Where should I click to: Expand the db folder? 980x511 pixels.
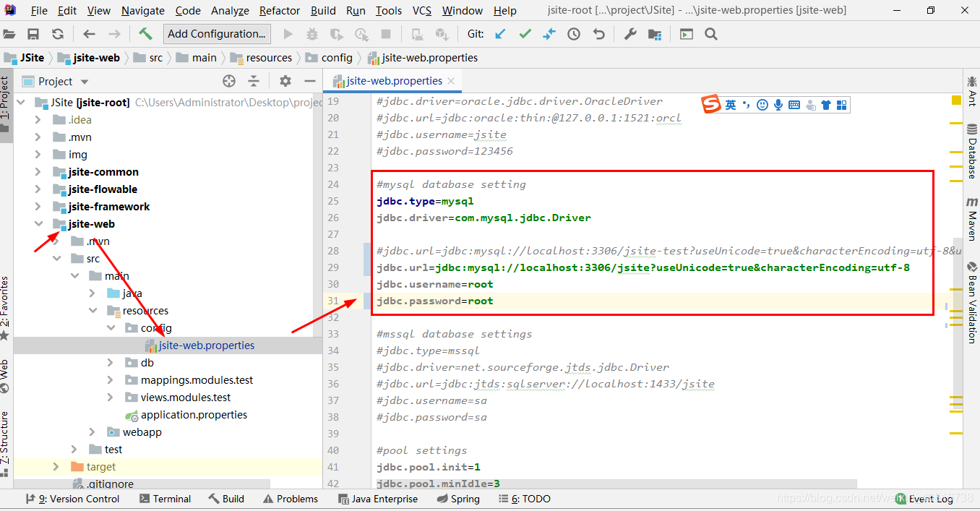pyautogui.click(x=110, y=363)
